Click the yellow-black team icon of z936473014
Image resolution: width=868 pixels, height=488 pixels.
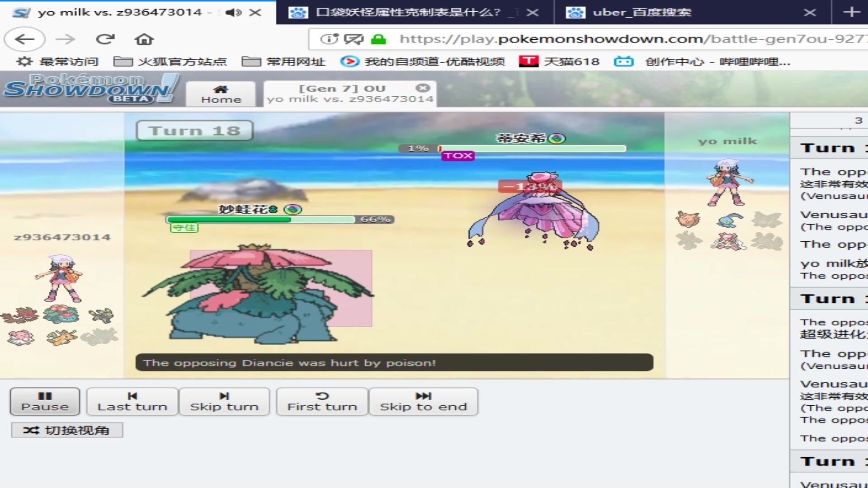[101, 315]
